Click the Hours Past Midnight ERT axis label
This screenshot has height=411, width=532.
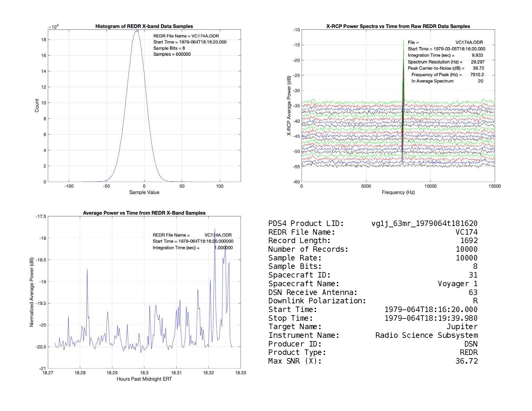coord(144,379)
